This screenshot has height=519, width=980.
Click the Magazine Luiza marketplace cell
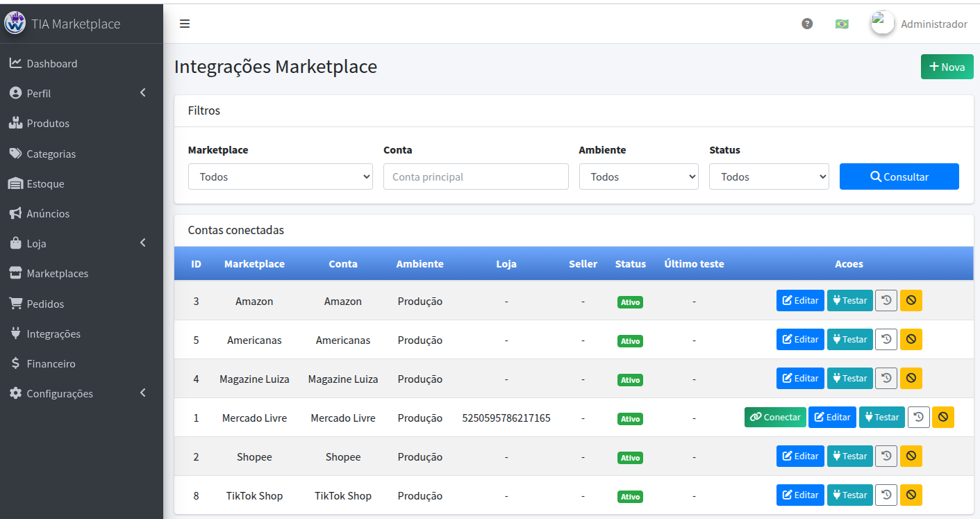254,379
